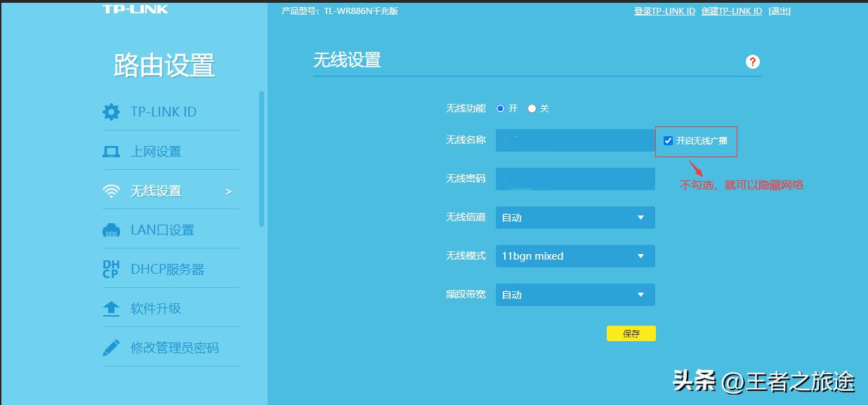This screenshot has height=405, width=868.
Task: Click the 保存 save button
Action: pos(631,333)
